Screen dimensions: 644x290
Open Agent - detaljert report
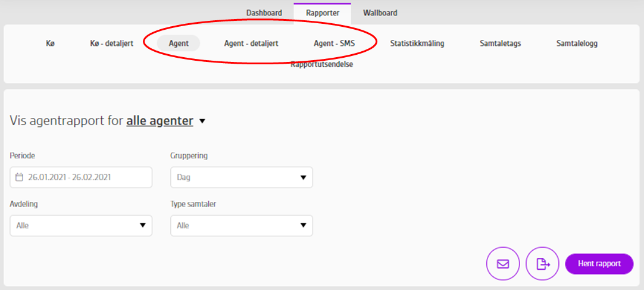click(x=251, y=43)
